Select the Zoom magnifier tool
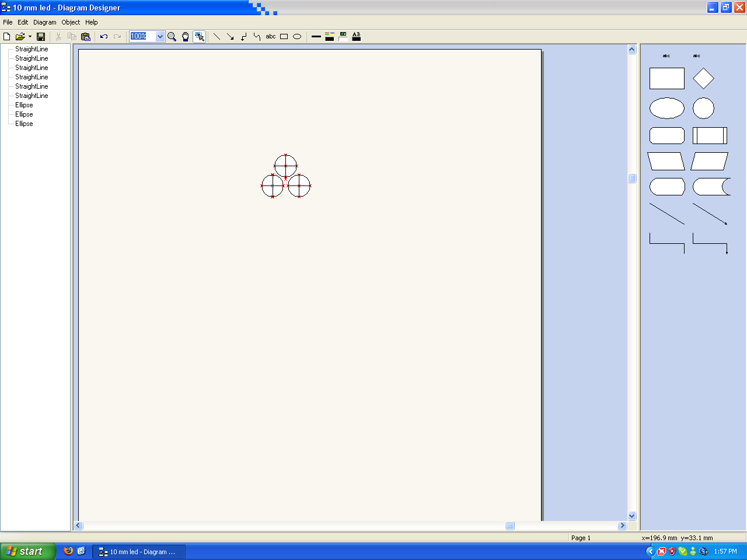 click(172, 36)
